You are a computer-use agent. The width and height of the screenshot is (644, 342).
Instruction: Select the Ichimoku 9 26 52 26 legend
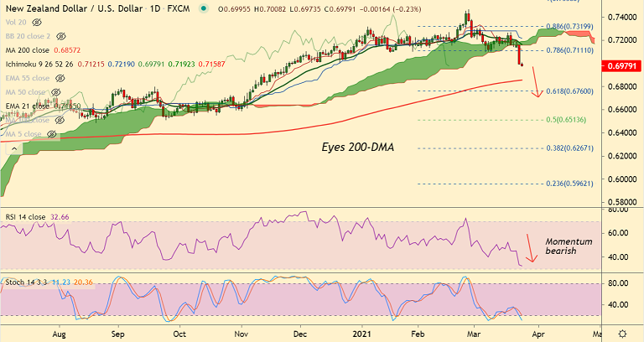coord(39,64)
